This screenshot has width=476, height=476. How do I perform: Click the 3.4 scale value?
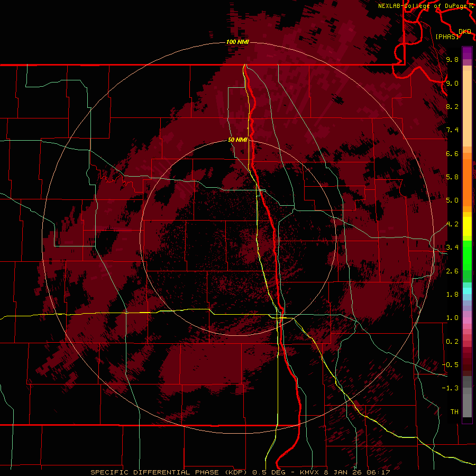452,248
